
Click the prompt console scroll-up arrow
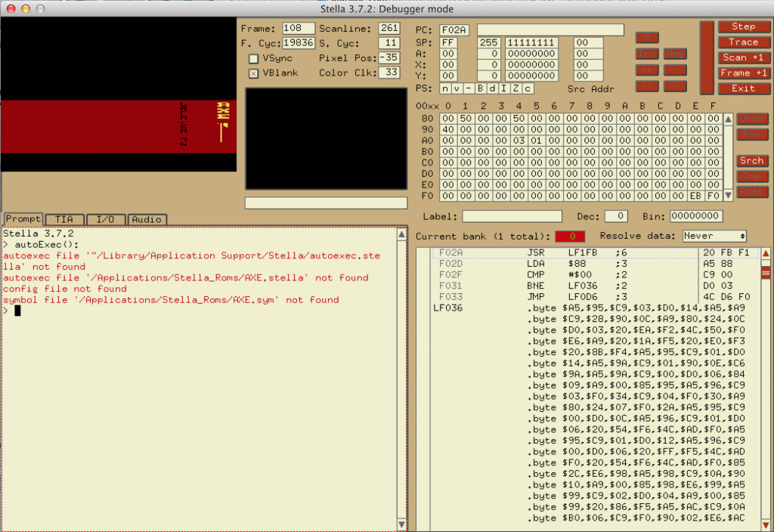tap(402, 234)
